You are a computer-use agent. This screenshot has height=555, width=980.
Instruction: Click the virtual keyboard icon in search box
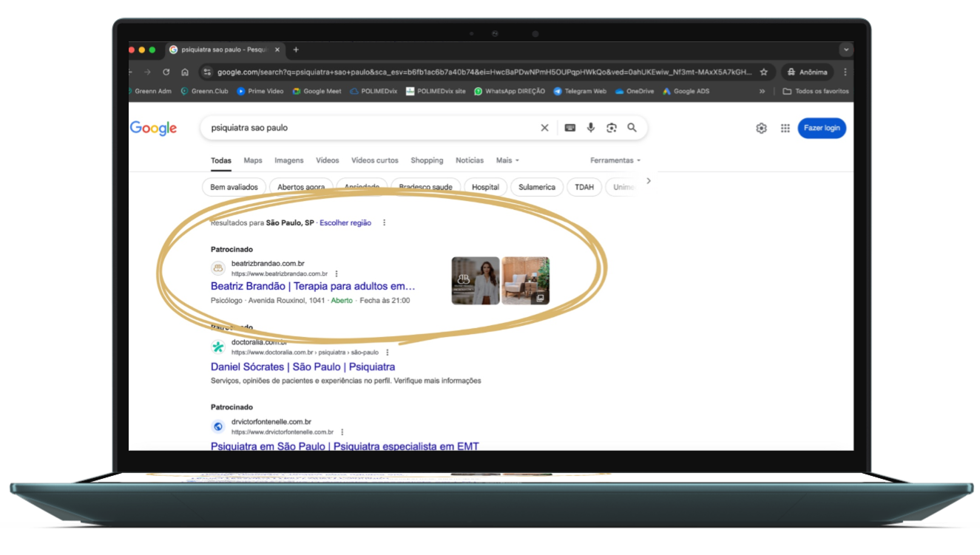click(x=570, y=128)
